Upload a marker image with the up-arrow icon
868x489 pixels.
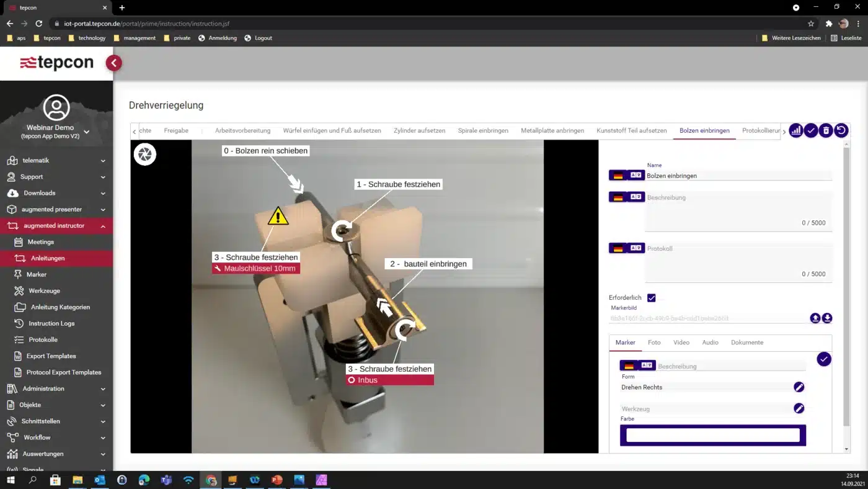coord(815,318)
